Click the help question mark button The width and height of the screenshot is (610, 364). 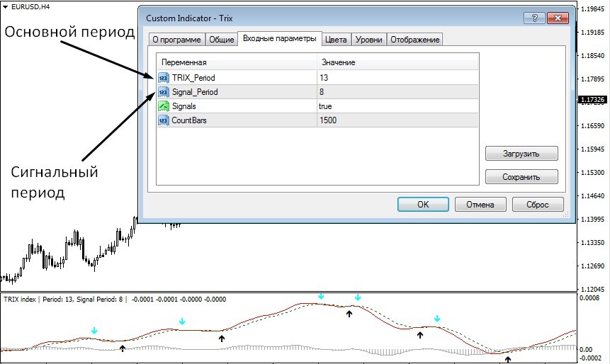534,18
